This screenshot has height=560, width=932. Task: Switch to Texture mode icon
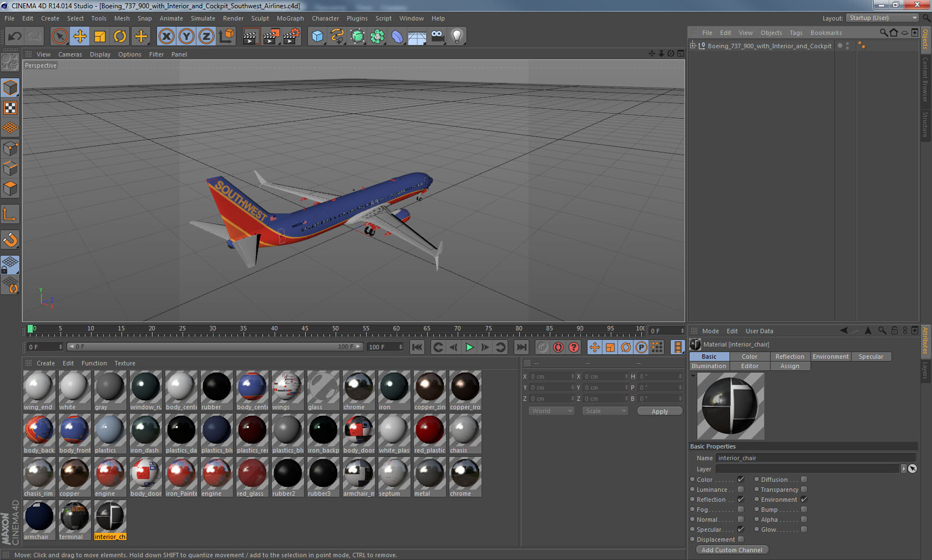tap(10, 108)
